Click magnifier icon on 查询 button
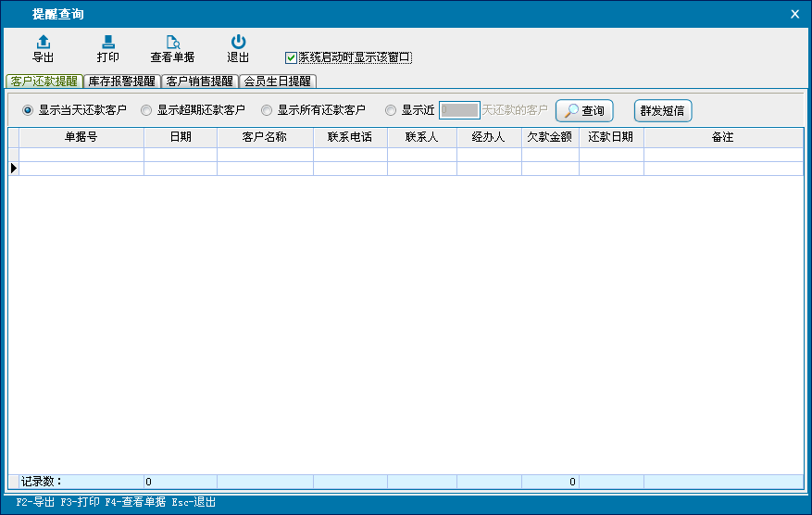The width and height of the screenshot is (812, 515). click(x=571, y=110)
